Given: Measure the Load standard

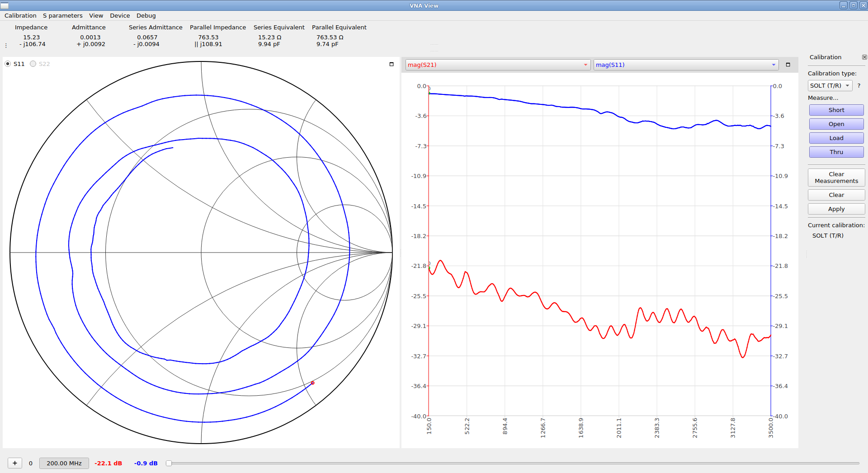Looking at the screenshot, I should click(x=836, y=138).
